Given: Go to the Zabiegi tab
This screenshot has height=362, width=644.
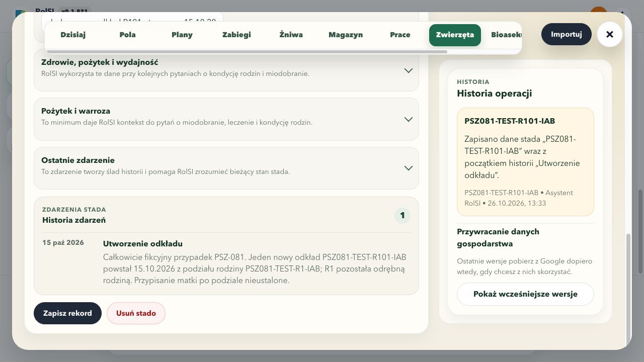Looking at the screenshot, I should point(236,35).
